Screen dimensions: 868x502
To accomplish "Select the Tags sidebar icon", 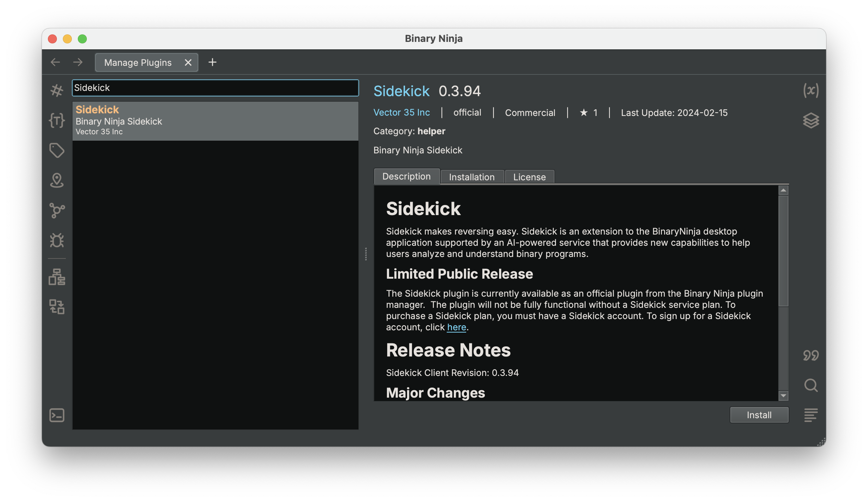I will (x=57, y=150).
